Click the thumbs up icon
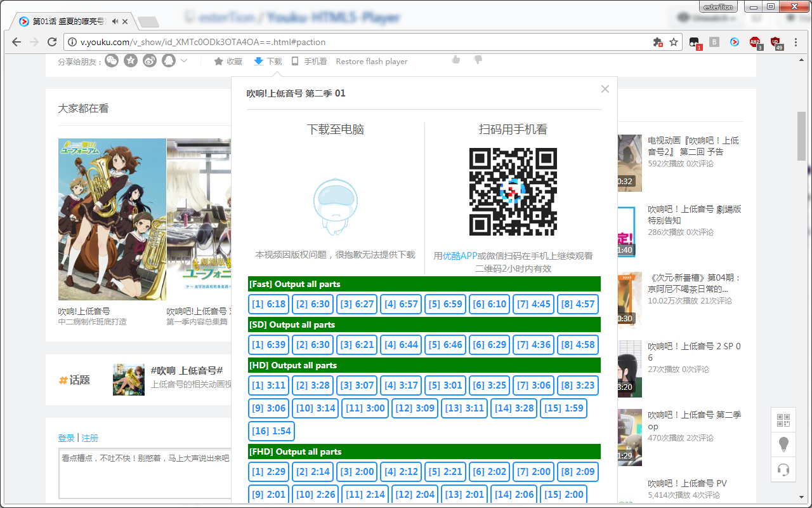812x508 pixels. point(455,60)
